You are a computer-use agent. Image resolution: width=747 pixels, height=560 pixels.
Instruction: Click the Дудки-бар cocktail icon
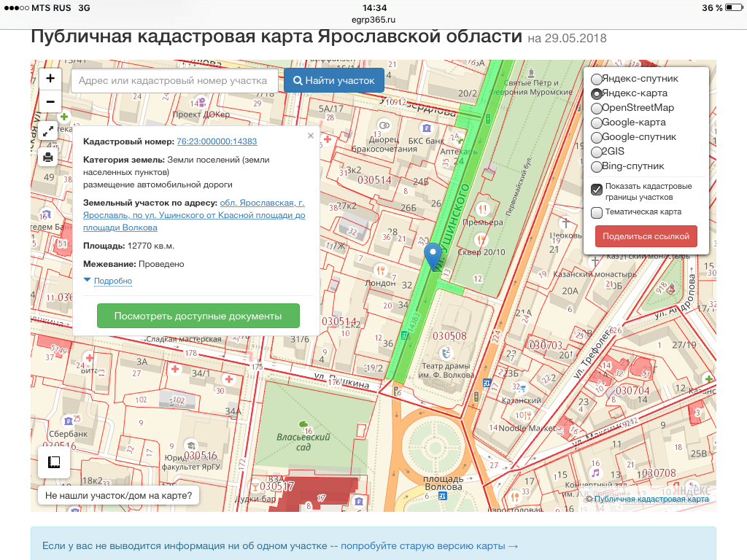(255, 486)
